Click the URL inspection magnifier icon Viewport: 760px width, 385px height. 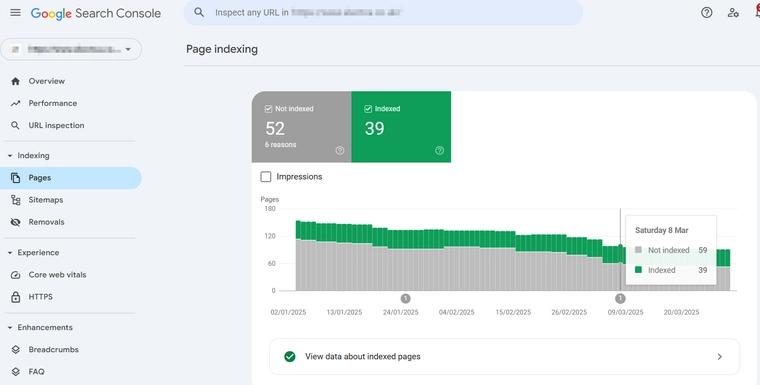point(16,126)
